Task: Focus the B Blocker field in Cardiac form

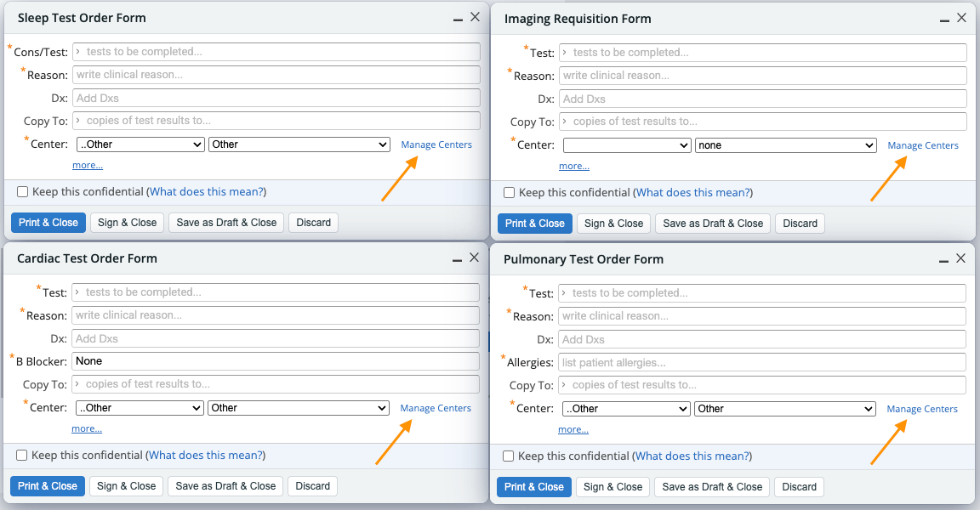Action: tap(276, 361)
